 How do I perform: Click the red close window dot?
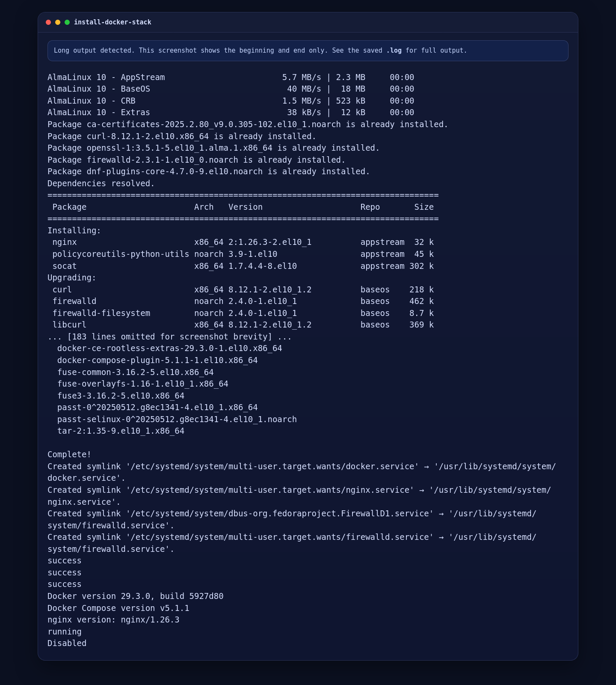coord(48,22)
